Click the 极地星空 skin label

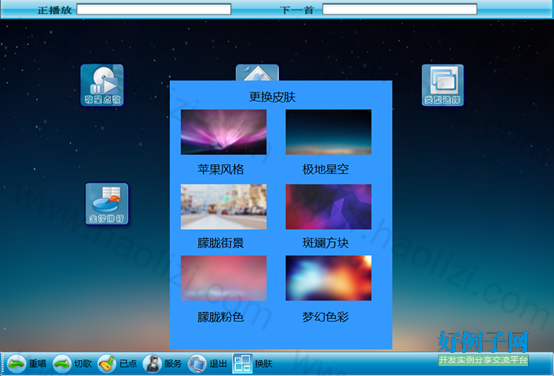click(325, 169)
